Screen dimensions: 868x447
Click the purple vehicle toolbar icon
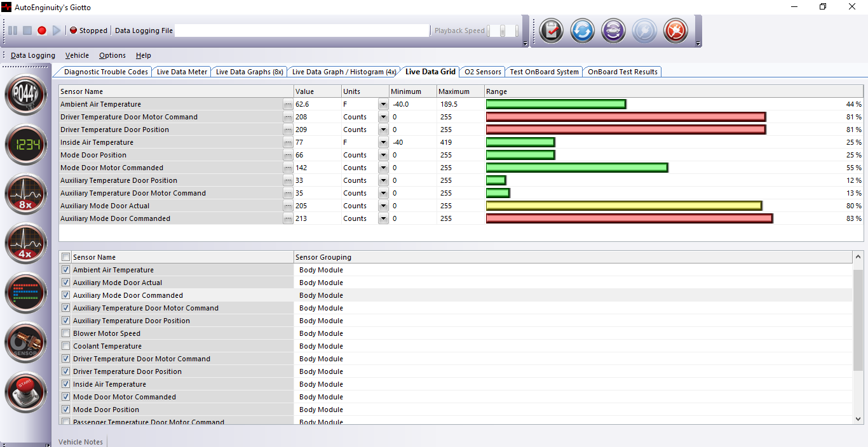point(613,30)
